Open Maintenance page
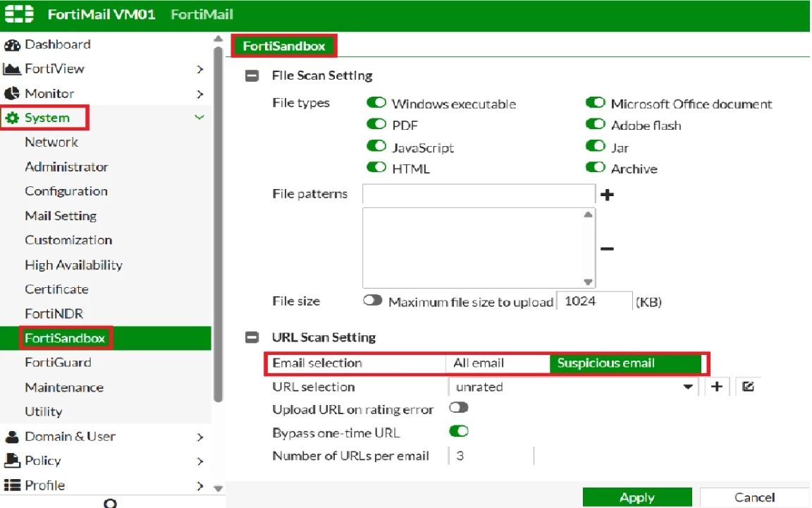Image resolution: width=812 pixels, height=508 pixels. point(64,387)
